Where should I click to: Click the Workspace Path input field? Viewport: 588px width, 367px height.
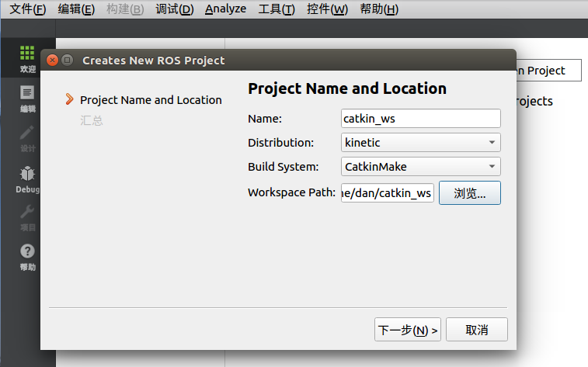point(388,193)
